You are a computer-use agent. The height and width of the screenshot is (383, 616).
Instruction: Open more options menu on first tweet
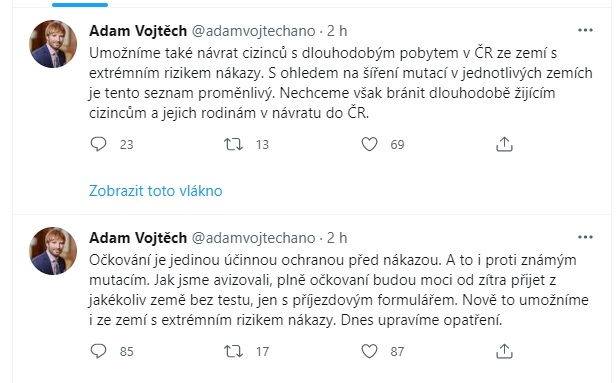[585, 30]
